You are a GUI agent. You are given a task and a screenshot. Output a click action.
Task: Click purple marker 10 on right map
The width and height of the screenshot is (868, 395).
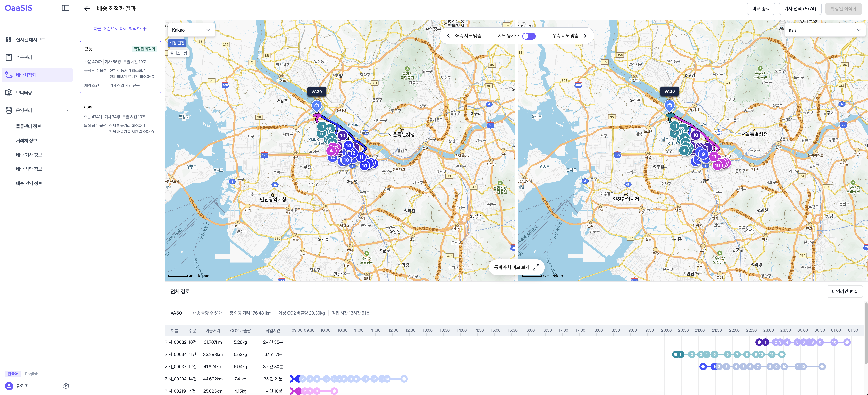pyautogui.click(x=695, y=135)
